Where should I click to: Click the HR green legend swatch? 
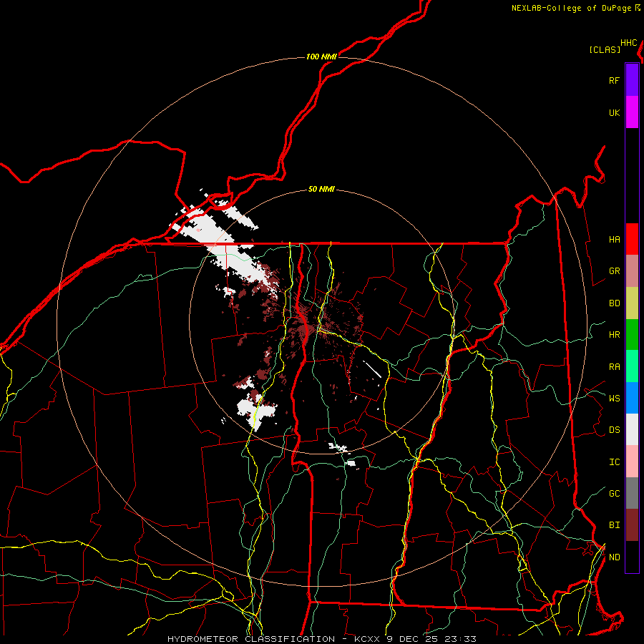(x=632, y=334)
